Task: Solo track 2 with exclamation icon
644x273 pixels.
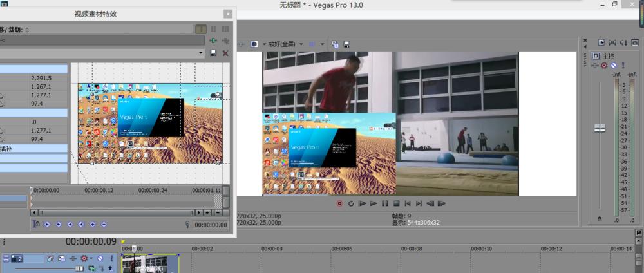Action: 111,259
